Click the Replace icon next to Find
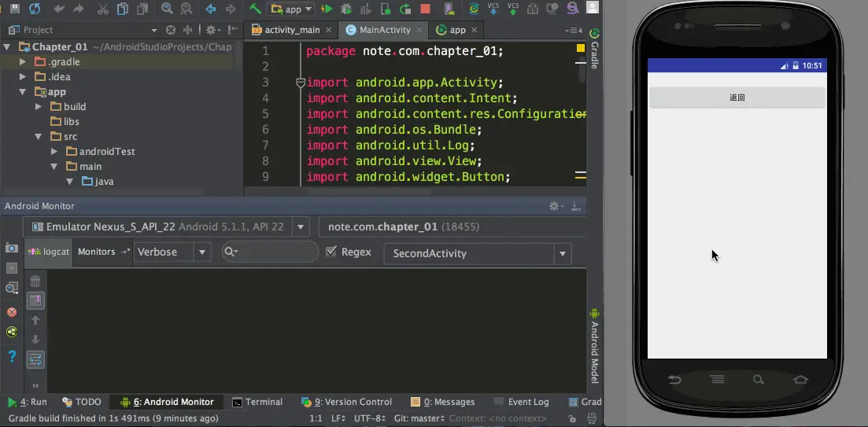Screen dimensions: 868x427 [x=186, y=9]
